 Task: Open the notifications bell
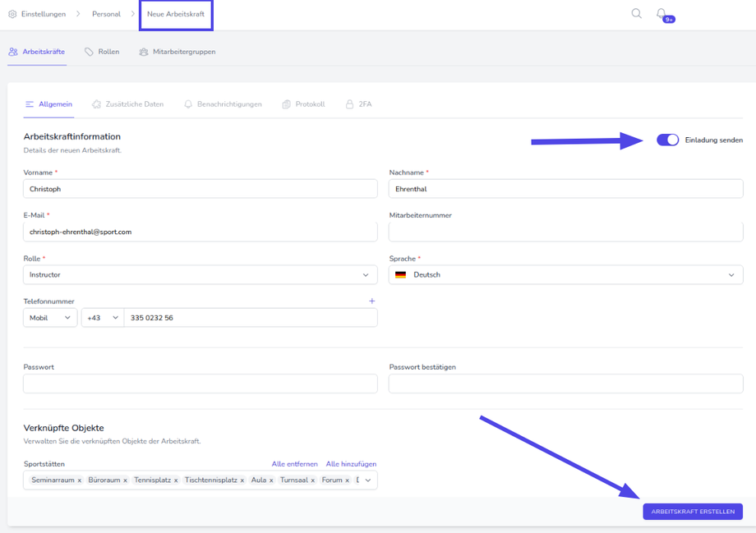tap(661, 13)
